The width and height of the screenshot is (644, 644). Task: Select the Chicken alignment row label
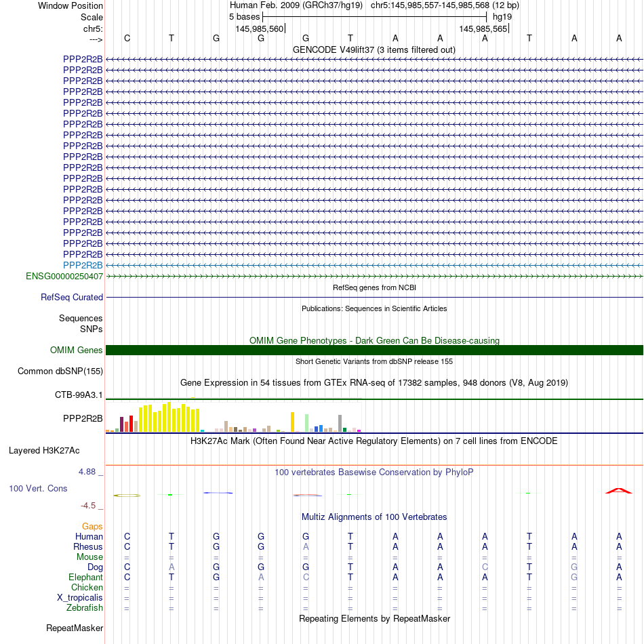tap(87, 588)
